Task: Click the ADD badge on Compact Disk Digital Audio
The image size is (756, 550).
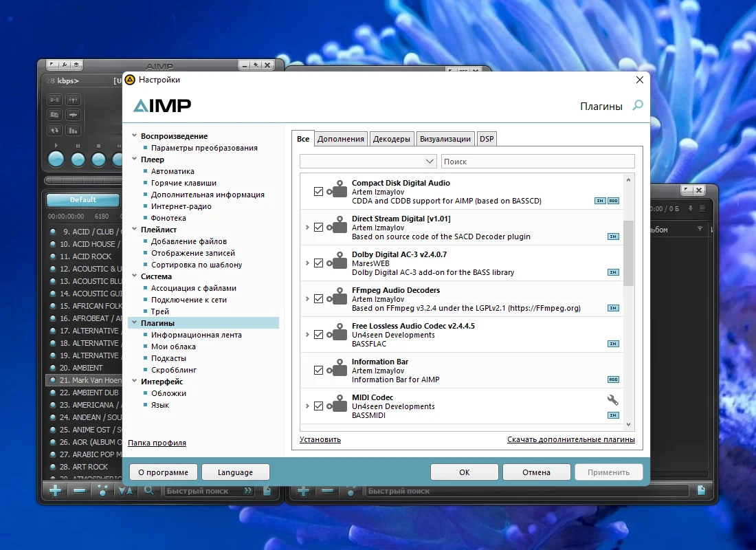Action: 613,201
